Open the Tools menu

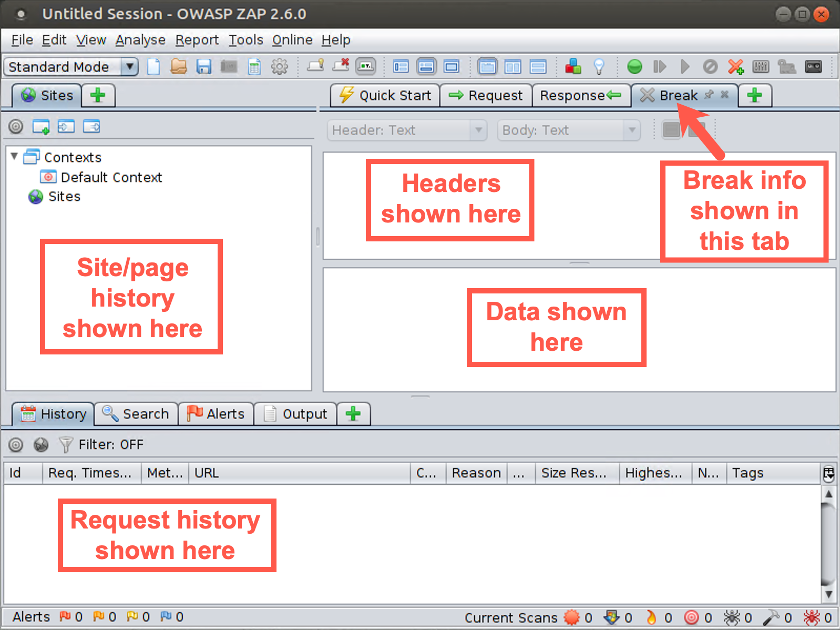pyautogui.click(x=246, y=40)
